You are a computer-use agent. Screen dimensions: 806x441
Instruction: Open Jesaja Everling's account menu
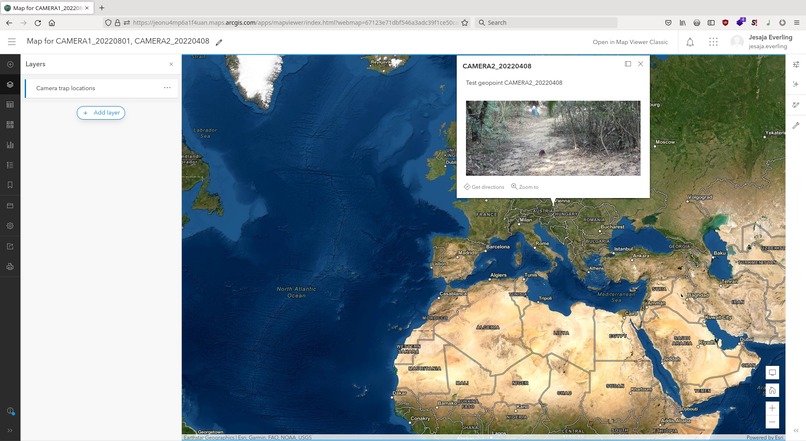click(x=762, y=42)
